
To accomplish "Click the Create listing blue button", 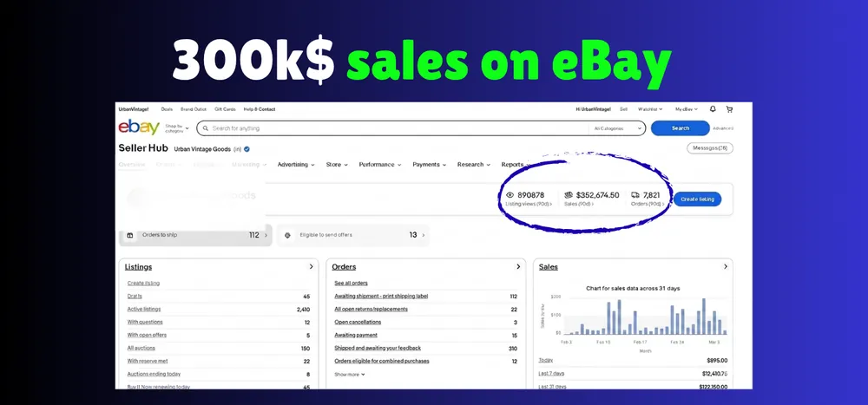I will 698,199.
